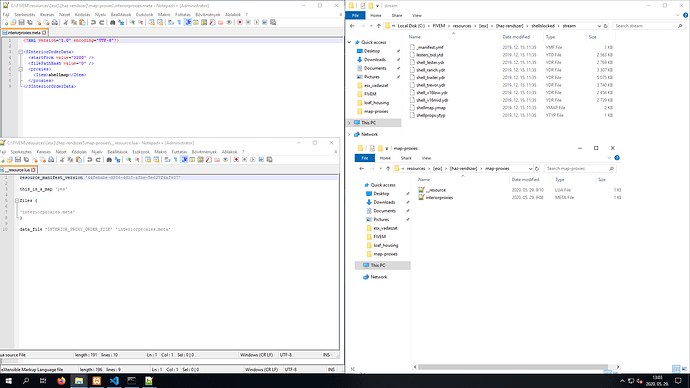This screenshot has width=690, height=388.
Task: Collapse Quick access in stream window sidebar
Action: pos(349,42)
